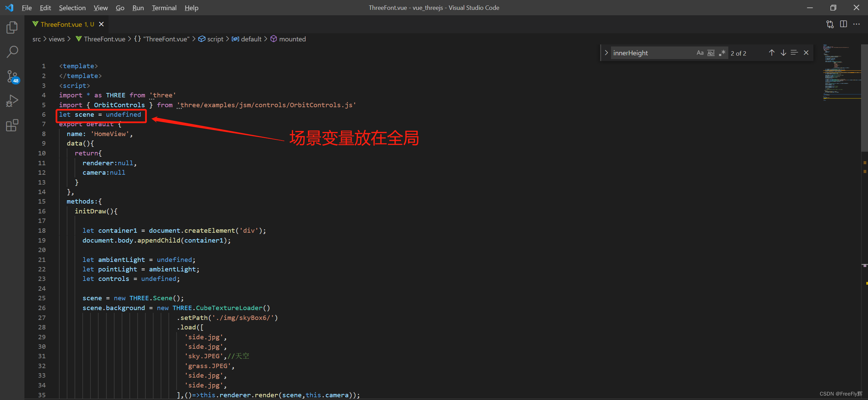Viewport: 868px width, 400px height.
Task: Click '<script>' tag on line 3
Action: [x=75, y=85]
